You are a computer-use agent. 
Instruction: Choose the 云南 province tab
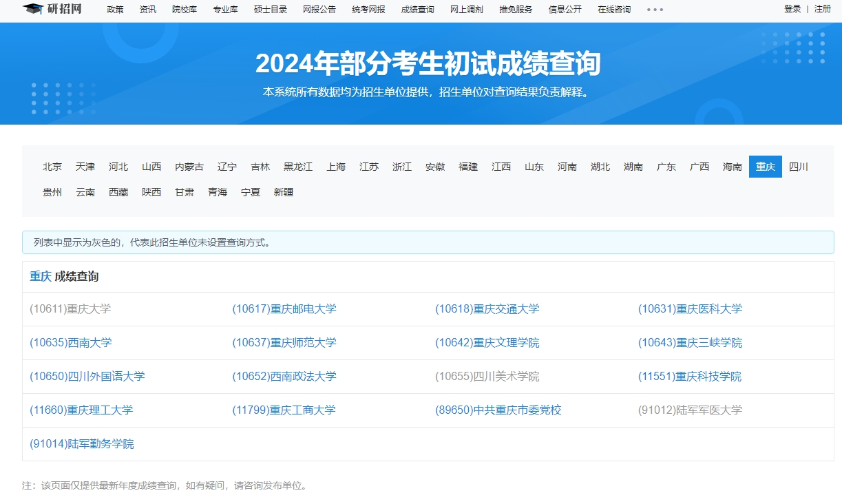tap(85, 192)
